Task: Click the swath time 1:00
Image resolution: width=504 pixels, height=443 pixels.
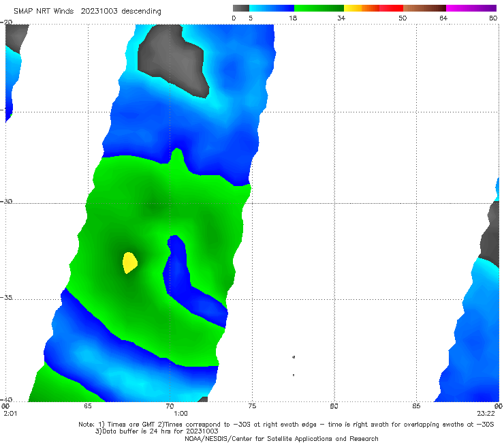Action: (x=180, y=414)
